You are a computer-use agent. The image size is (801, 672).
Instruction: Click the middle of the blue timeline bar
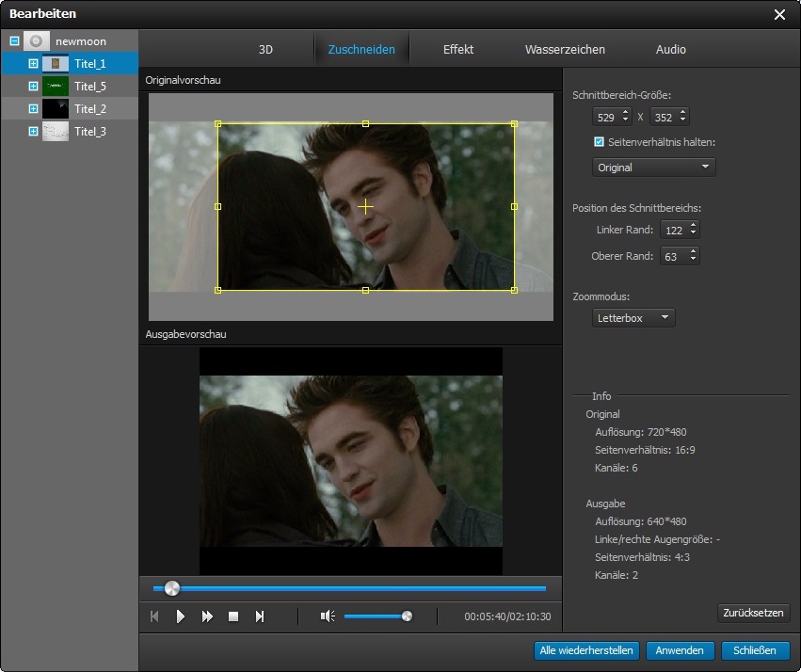coord(349,588)
